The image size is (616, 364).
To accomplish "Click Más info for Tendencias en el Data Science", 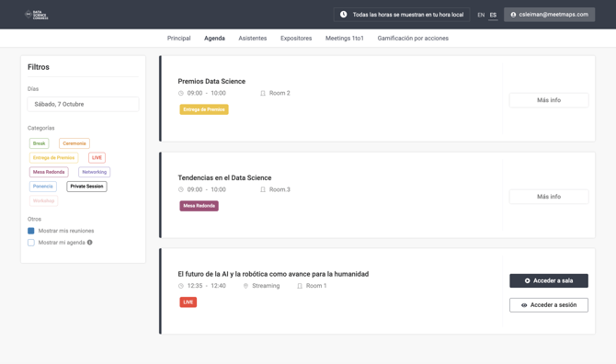I will point(549,197).
